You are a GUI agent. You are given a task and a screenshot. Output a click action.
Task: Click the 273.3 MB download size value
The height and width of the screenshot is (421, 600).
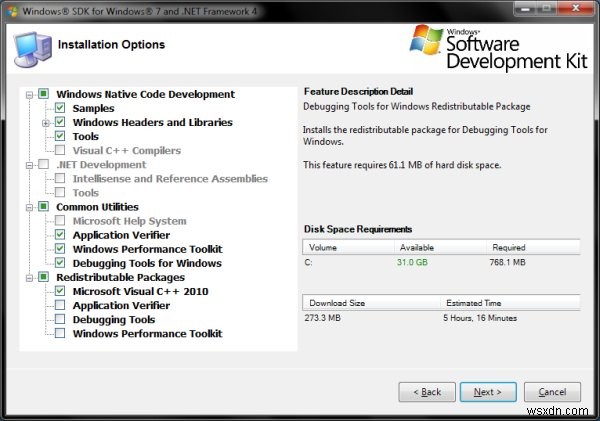[323, 318]
